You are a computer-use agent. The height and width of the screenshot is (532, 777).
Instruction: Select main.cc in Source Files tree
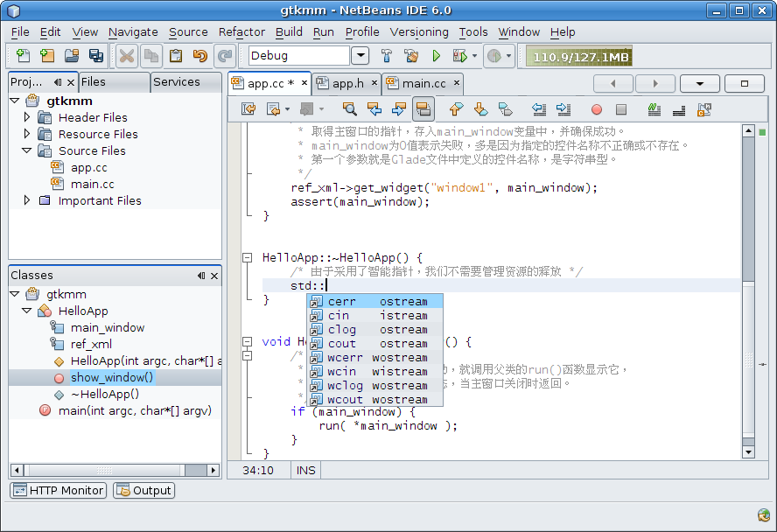pos(92,184)
